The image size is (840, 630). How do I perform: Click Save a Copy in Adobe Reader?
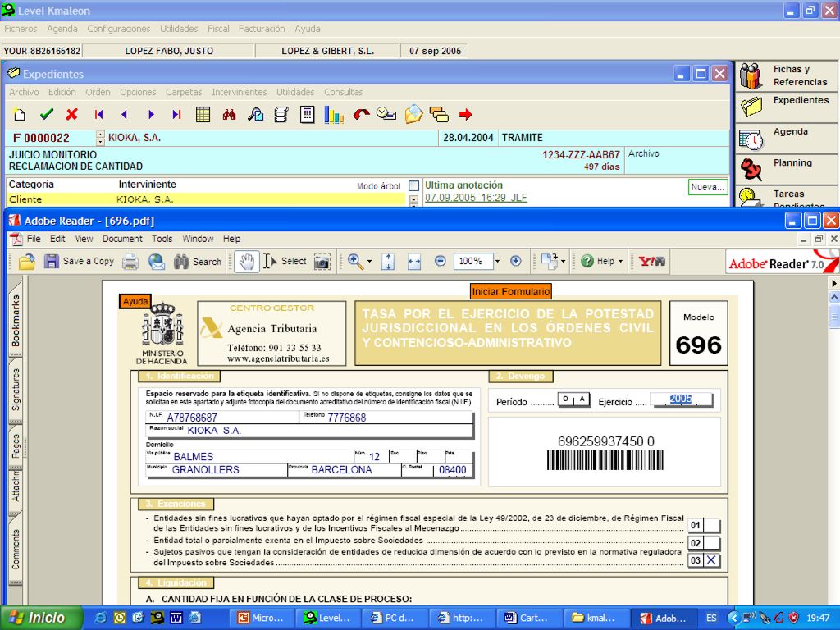80,262
